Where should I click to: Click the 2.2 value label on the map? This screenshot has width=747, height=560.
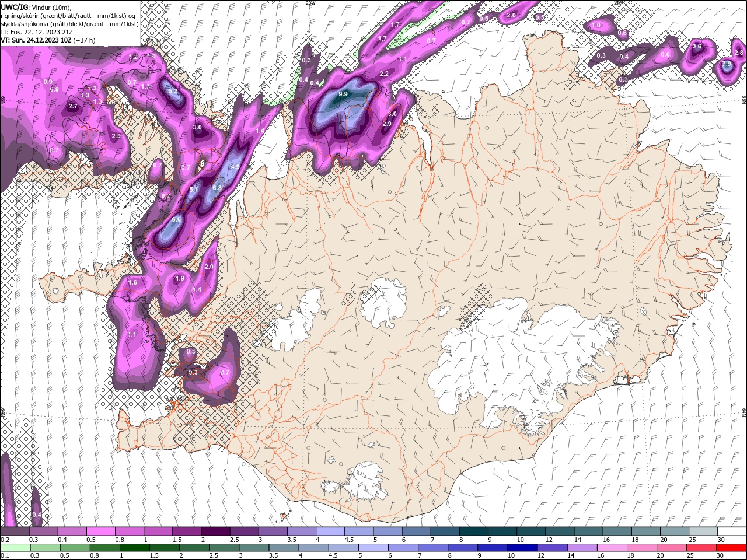[384, 74]
